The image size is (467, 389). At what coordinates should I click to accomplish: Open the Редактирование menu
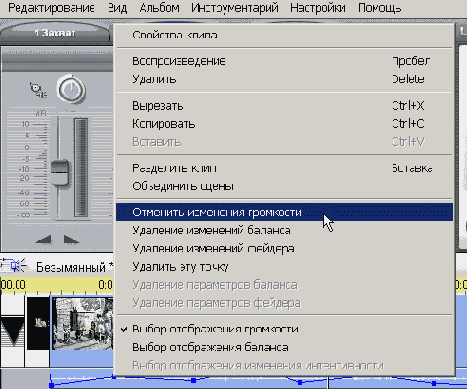(x=51, y=8)
